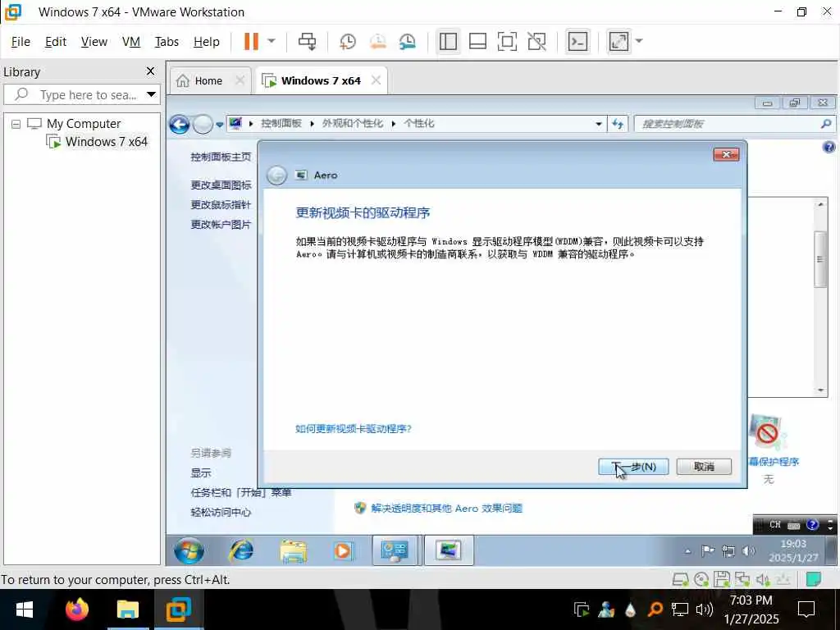Viewport: 840px width, 630px height.
Task: Open Control Panel help icon
Action: coord(829,147)
